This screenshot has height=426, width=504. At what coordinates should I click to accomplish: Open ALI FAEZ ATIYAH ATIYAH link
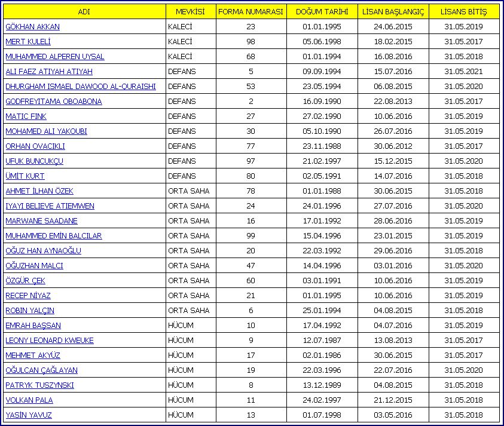[49, 72]
